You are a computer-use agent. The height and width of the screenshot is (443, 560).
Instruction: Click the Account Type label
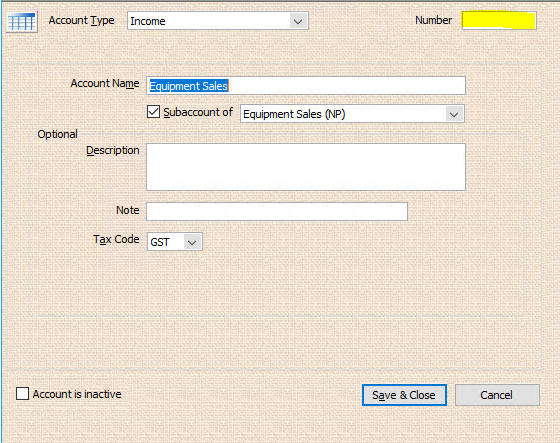coord(81,20)
